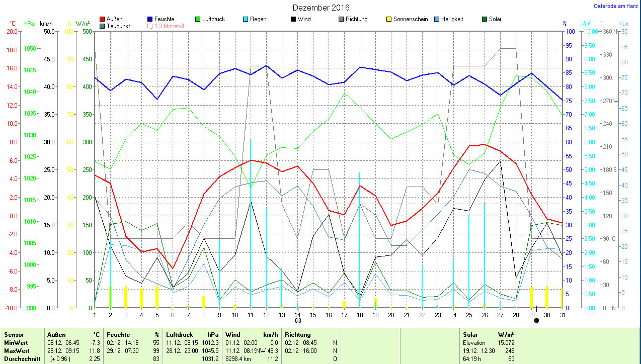Click the Durchschnitt row label

click(x=21, y=358)
